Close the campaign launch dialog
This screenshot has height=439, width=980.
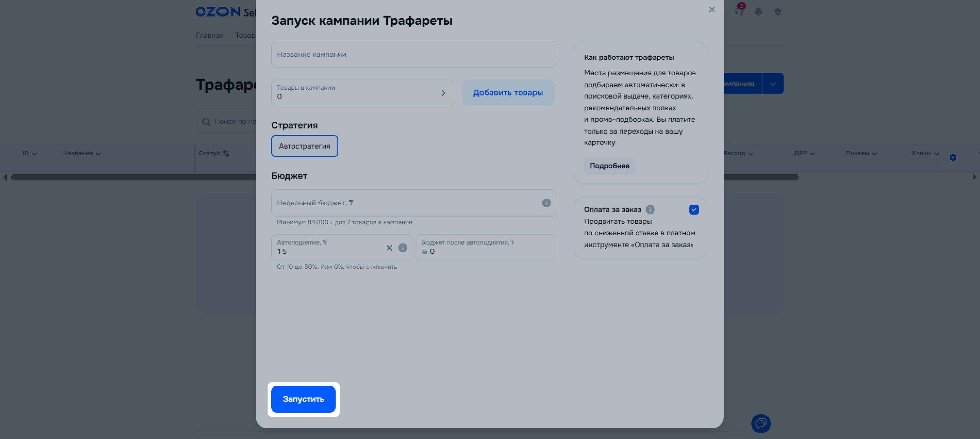point(712,10)
